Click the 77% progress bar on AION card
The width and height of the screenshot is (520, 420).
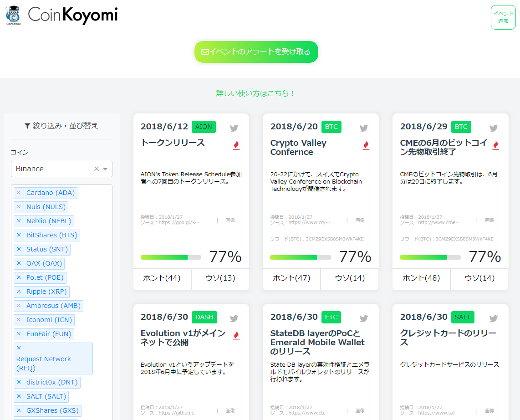[171, 257]
